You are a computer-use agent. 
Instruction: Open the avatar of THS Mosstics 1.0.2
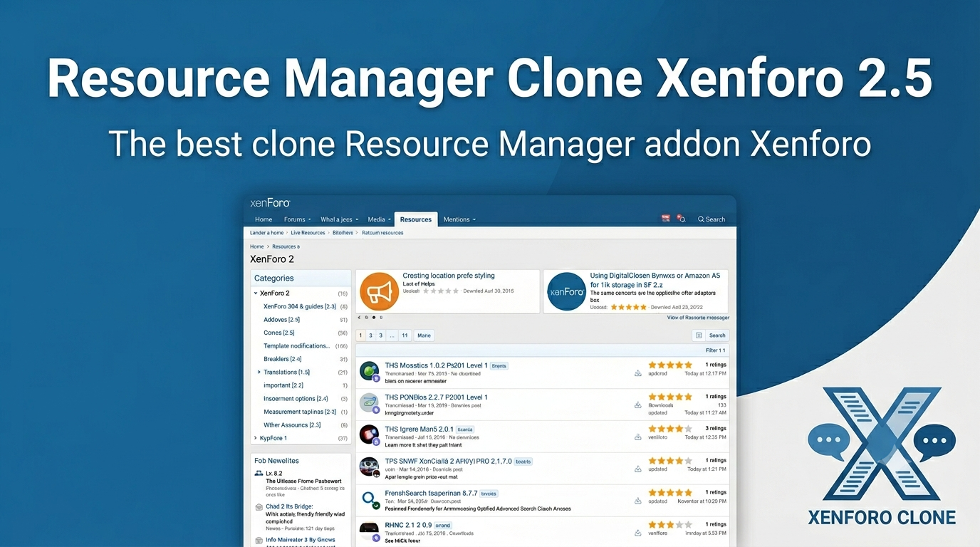pos(369,371)
